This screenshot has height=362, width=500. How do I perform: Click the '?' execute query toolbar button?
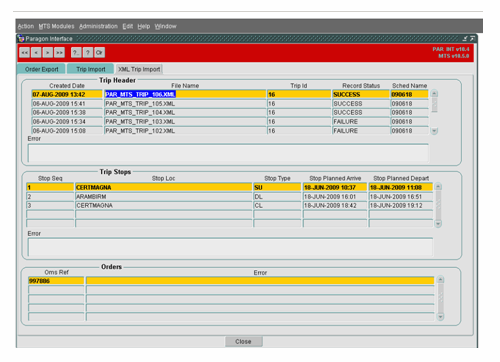coord(88,53)
